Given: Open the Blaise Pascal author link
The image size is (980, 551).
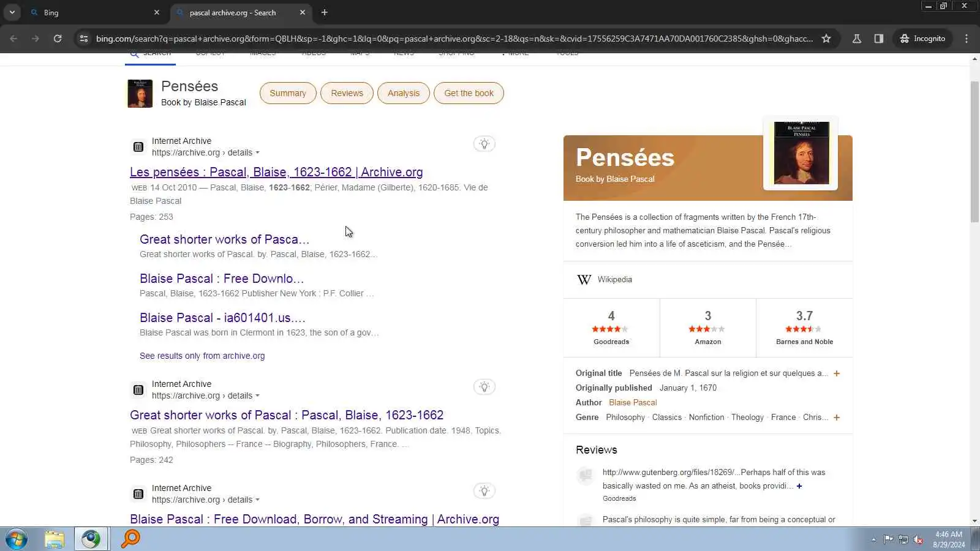Looking at the screenshot, I should [x=633, y=403].
